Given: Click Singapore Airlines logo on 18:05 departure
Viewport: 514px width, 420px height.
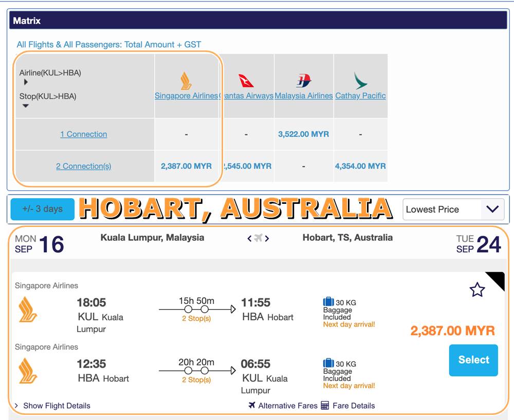Looking at the screenshot, I should pos(28,310).
